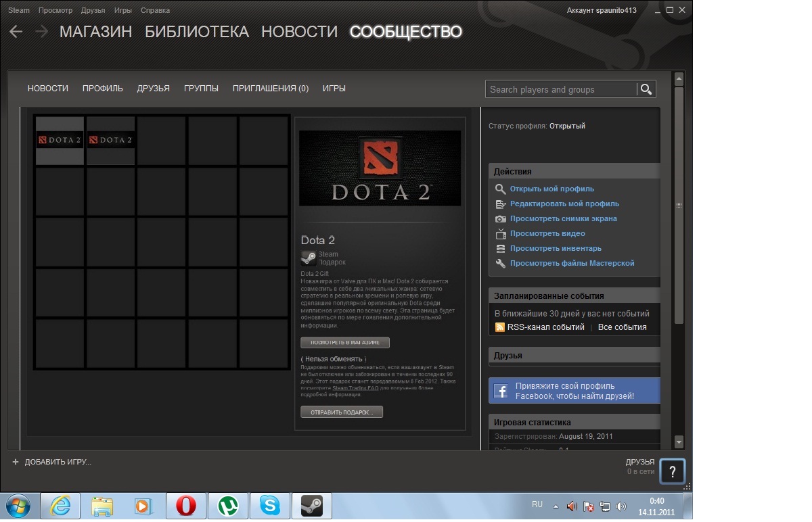Click the large Dota 2 banner image
Screen dimensions: 812x522
tap(380, 168)
